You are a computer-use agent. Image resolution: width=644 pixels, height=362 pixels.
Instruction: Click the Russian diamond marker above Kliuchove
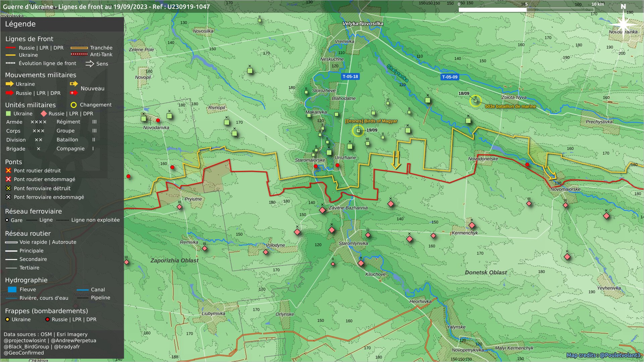point(361,263)
